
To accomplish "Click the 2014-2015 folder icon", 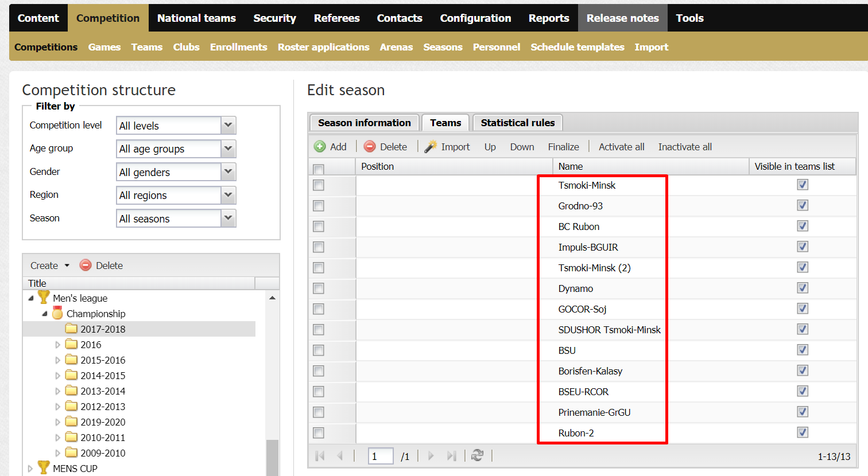I will [71, 375].
